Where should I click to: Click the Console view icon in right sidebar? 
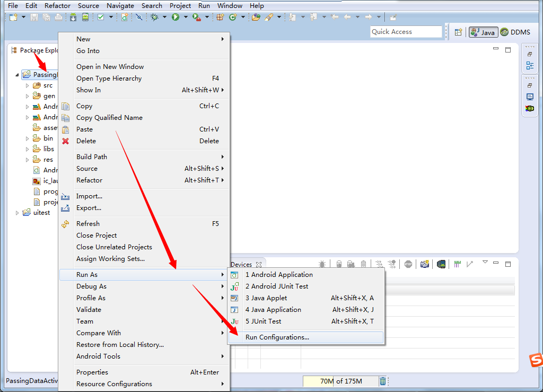tap(530, 97)
